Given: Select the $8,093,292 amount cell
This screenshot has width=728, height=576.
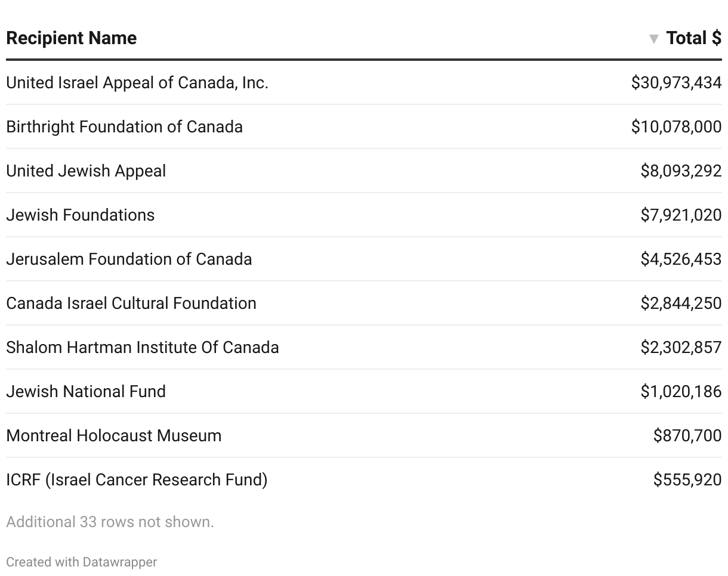Looking at the screenshot, I should tap(681, 171).
